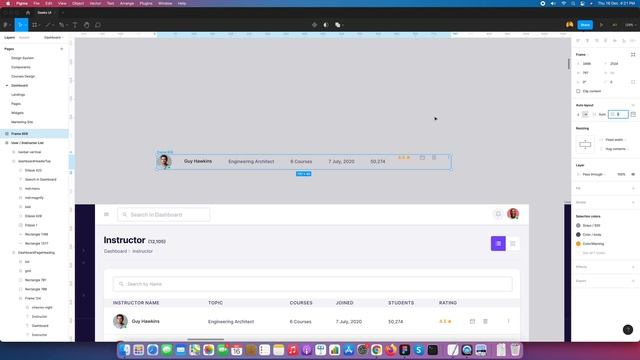
Task: Click the notification bell in dashboard header
Action: pyautogui.click(x=498, y=214)
